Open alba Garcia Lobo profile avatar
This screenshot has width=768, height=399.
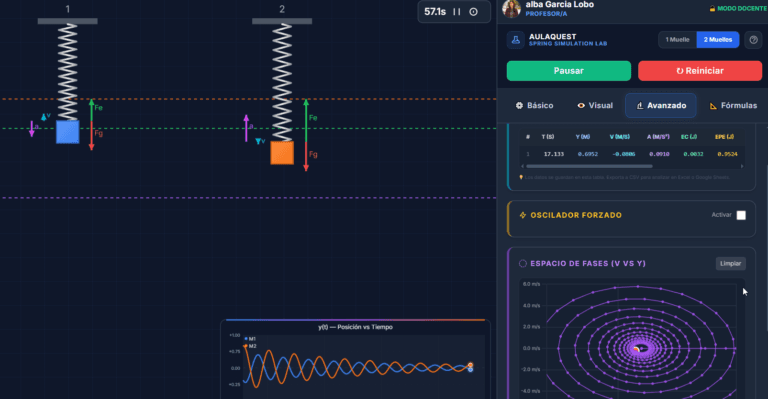coord(511,8)
